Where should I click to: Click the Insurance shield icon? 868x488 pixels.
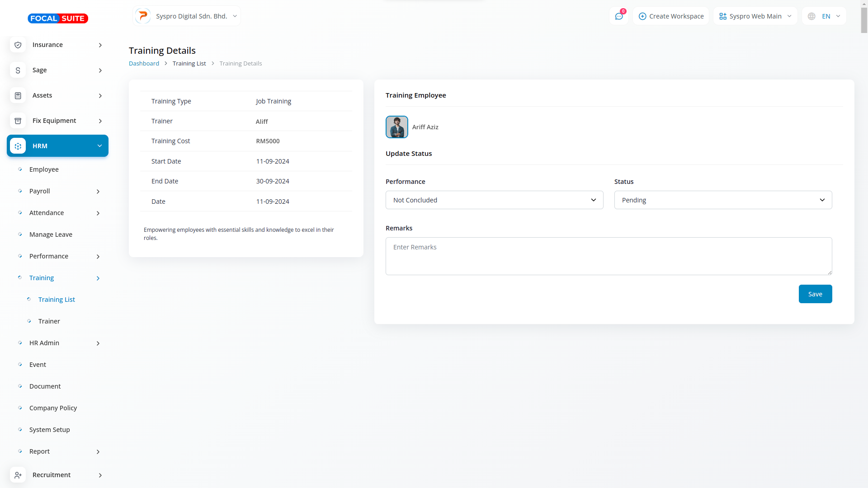[18, 45]
